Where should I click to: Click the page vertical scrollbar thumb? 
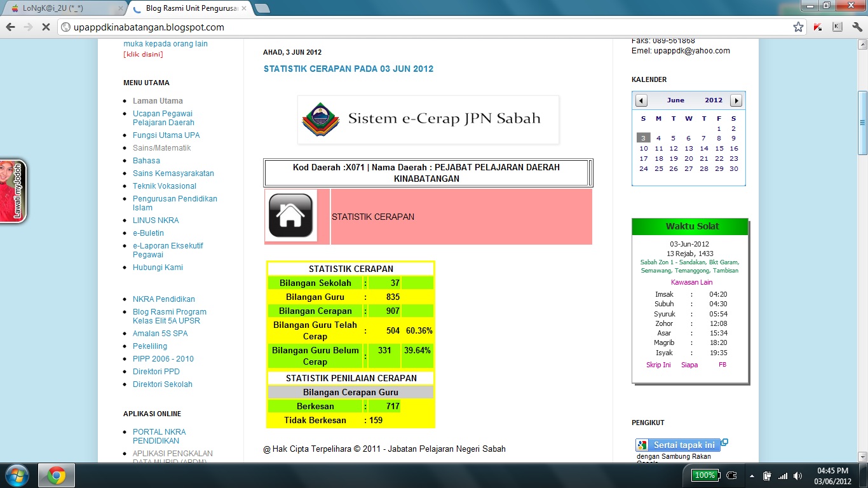[862, 123]
